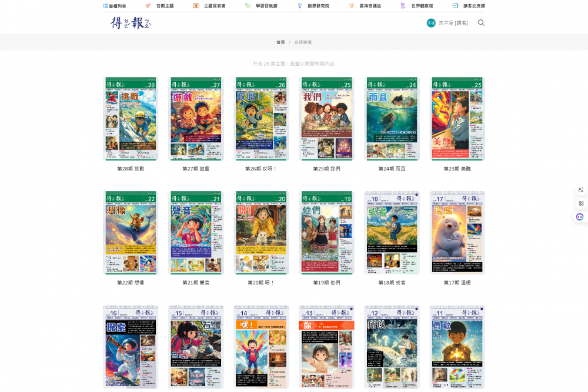
Task: Open 主題探索窗 navigation item
Action: [x=215, y=5]
